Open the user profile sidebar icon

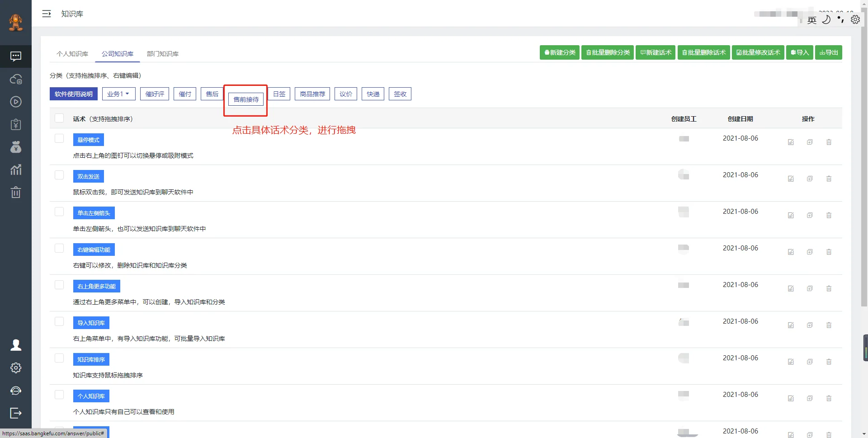(x=16, y=345)
